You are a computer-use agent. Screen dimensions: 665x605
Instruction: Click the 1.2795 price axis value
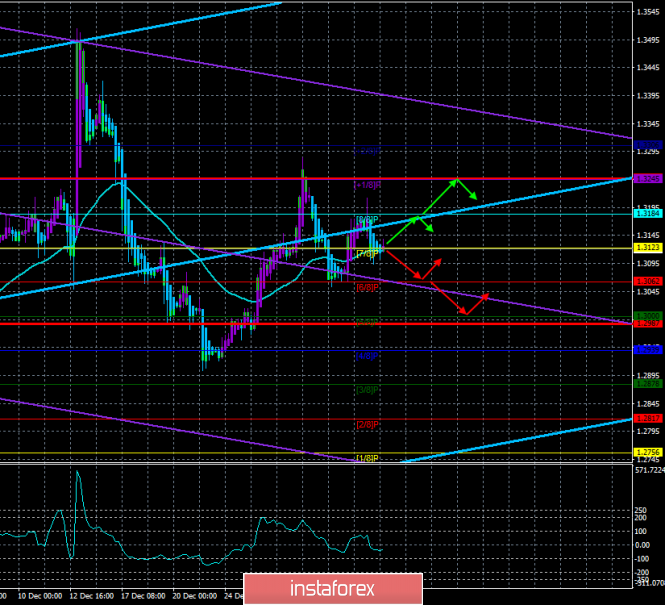[648, 432]
